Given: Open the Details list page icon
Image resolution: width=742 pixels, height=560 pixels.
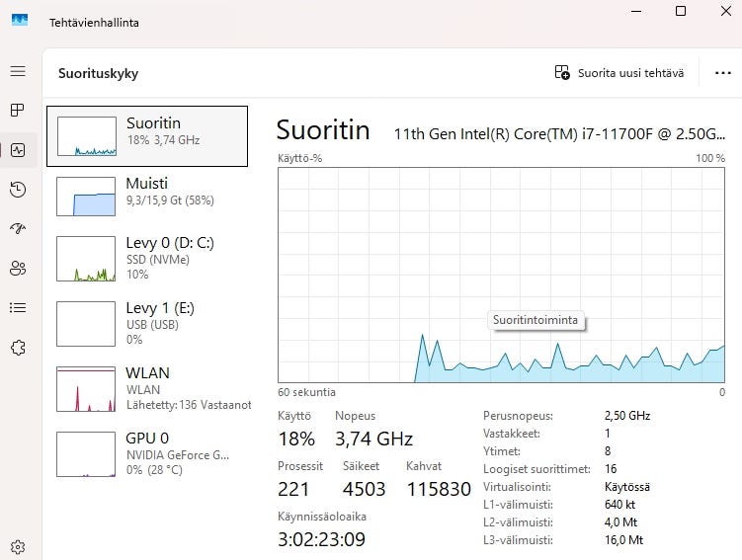Looking at the screenshot, I should pos(17,307).
